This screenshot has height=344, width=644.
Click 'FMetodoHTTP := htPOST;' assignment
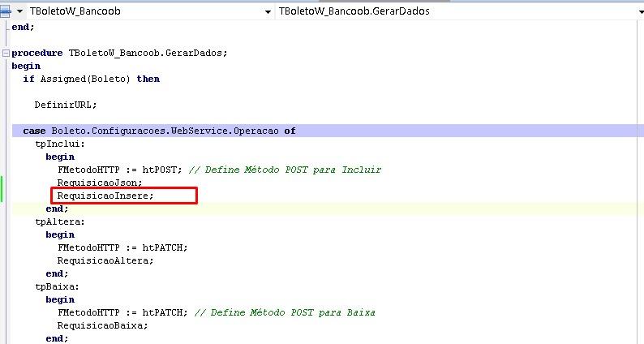pyautogui.click(x=119, y=170)
